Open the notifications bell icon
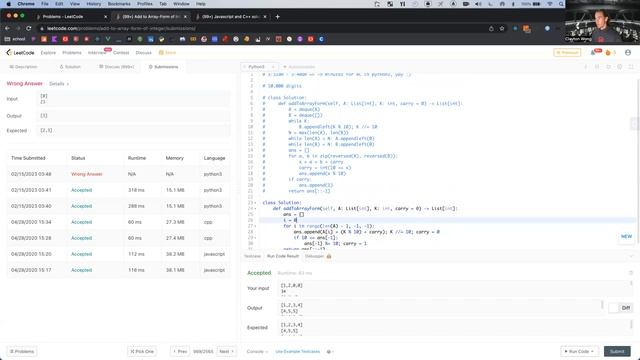The image size is (640, 360). coord(593,53)
